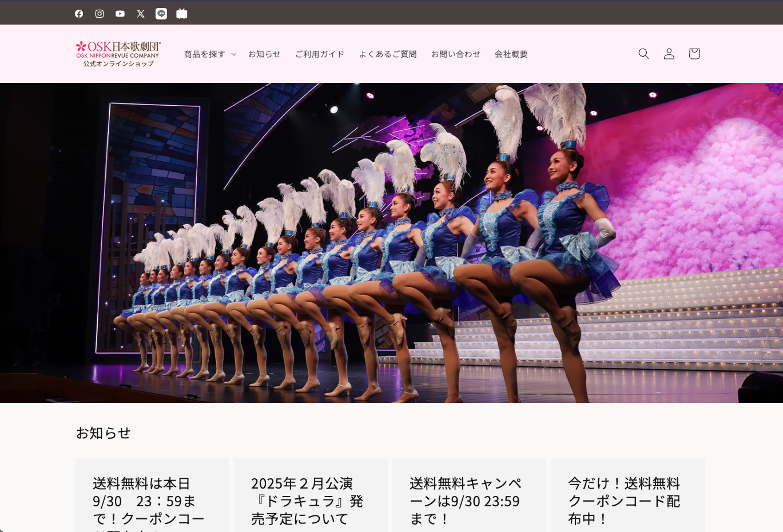Image resolution: width=783 pixels, height=532 pixels.
Task: Open よくあるご質問 page
Action: coord(388,54)
